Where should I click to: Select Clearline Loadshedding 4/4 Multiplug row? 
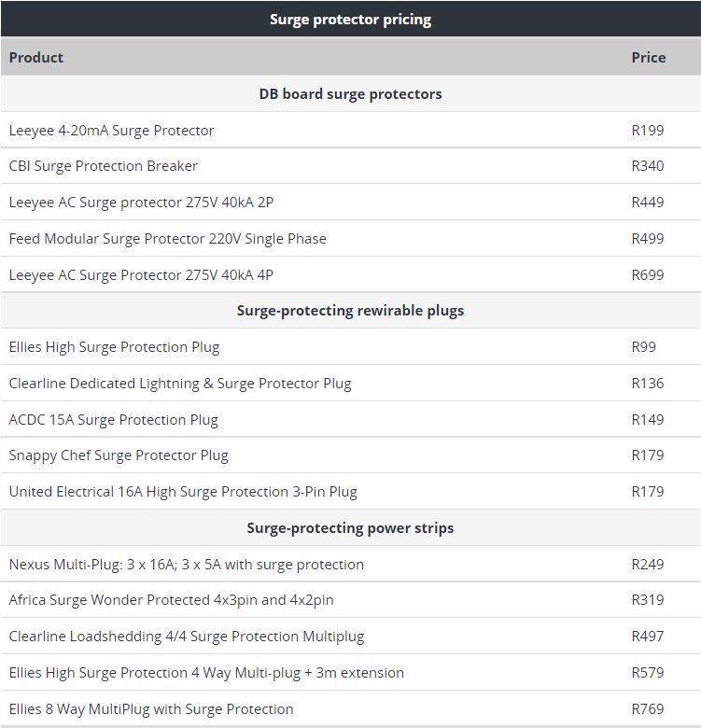351,637
